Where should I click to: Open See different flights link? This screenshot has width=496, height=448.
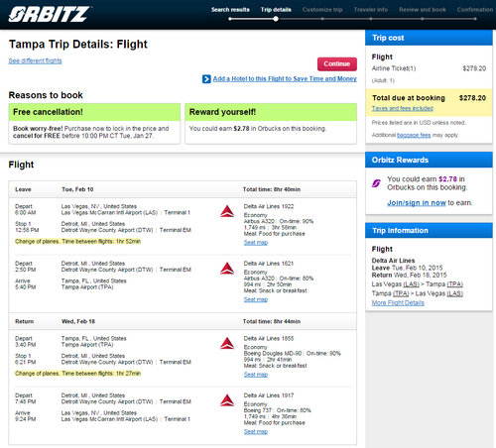coord(35,60)
